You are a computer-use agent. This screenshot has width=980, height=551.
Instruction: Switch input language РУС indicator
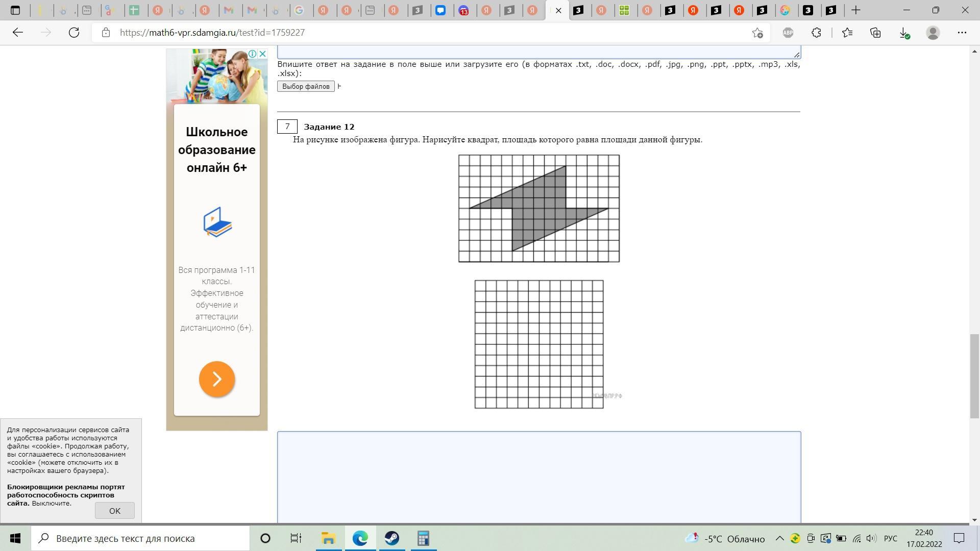891,539
